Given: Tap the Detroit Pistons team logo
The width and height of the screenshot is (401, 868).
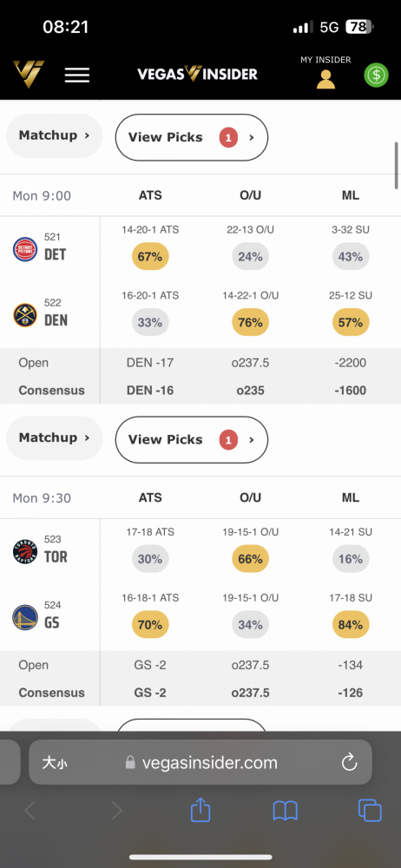Looking at the screenshot, I should point(25,249).
